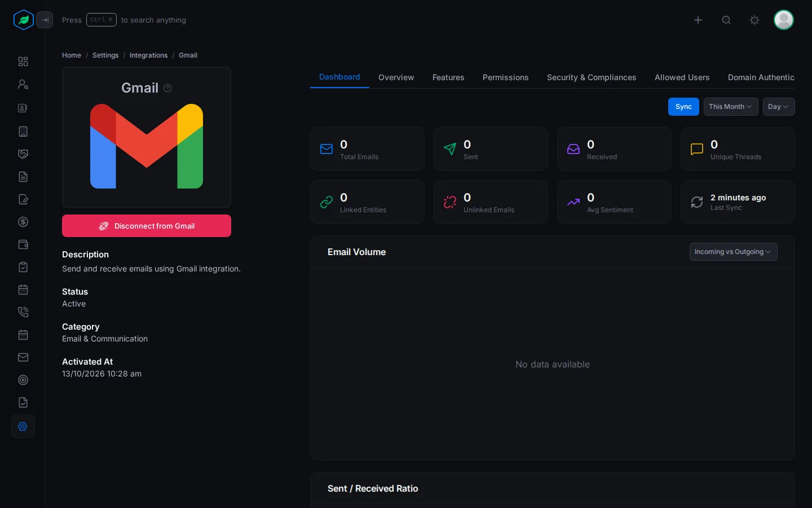Go to Home breadcrumb link
This screenshot has width=812, height=508.
72,55
